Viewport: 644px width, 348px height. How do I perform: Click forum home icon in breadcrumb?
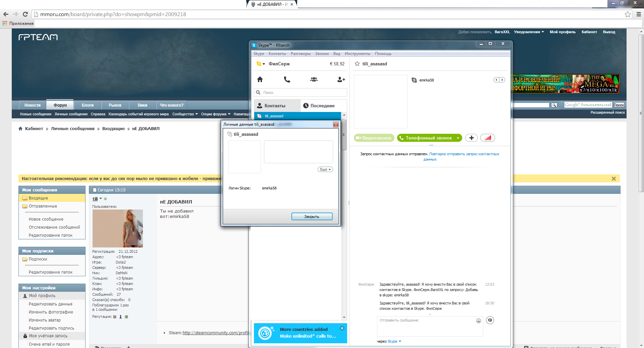20,129
